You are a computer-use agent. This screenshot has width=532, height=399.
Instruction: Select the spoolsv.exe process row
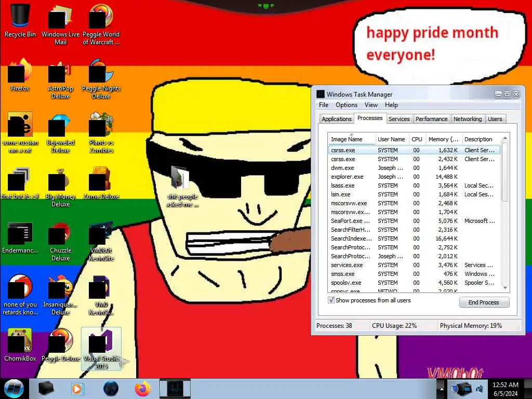(x=414, y=283)
